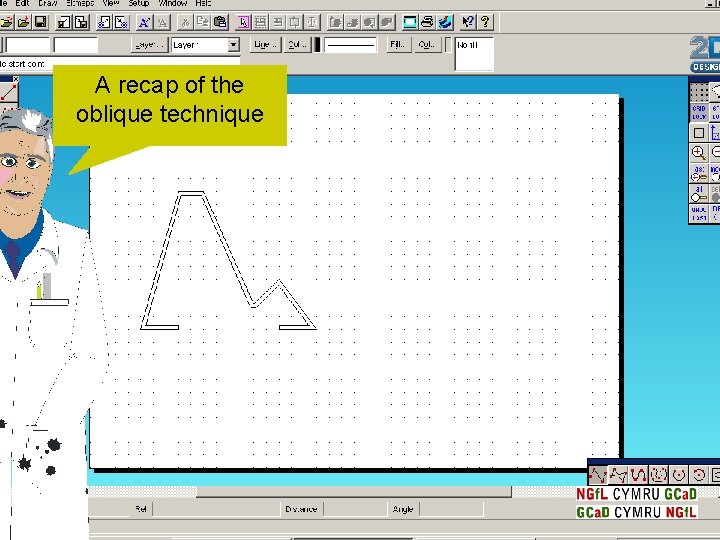Click the second coordinate input field

tap(76, 45)
